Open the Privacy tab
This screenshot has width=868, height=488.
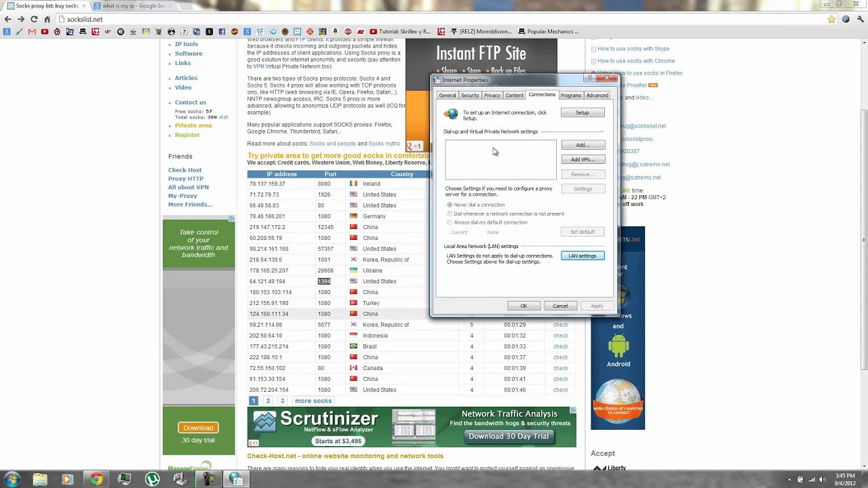(x=492, y=96)
